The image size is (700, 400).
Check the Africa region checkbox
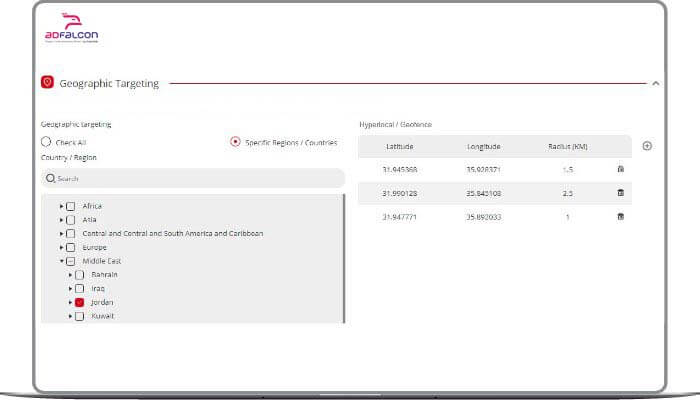click(70, 206)
